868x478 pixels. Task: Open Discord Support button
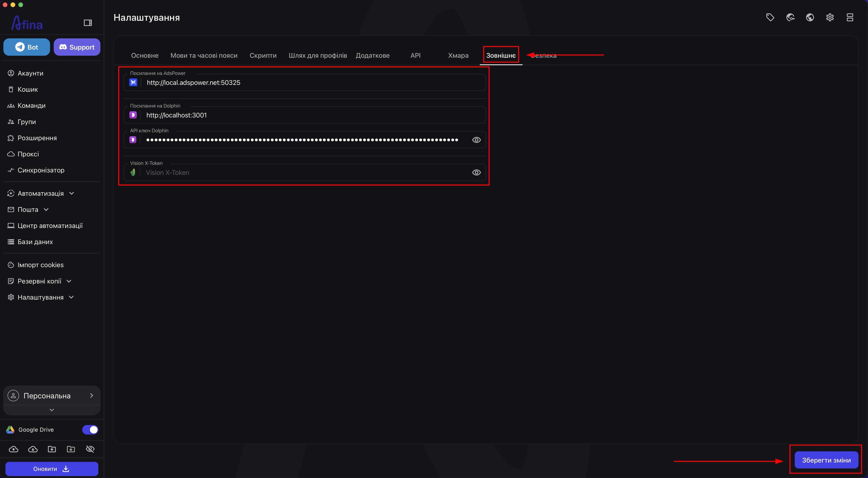tap(77, 47)
